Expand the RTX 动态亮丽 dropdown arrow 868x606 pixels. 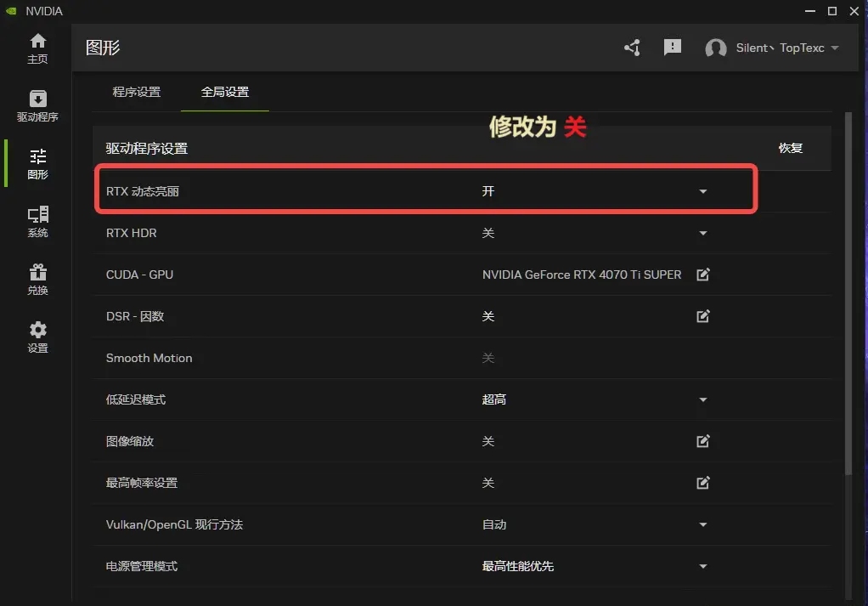[x=703, y=192]
